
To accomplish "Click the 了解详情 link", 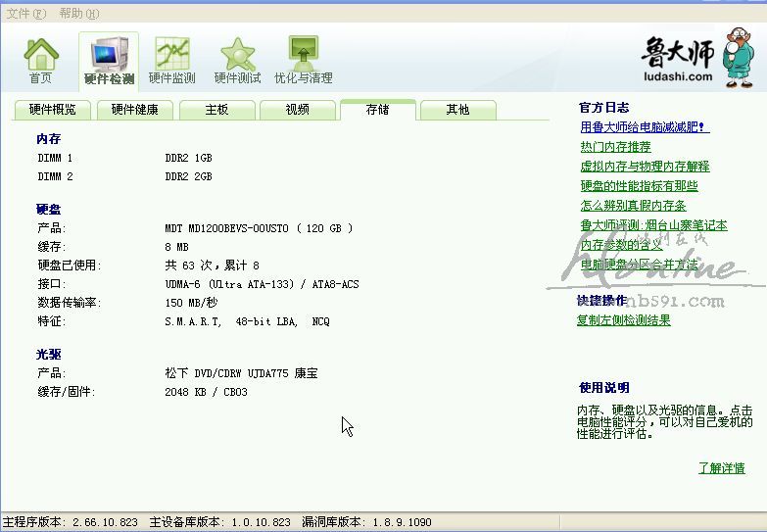I will point(721,468).
